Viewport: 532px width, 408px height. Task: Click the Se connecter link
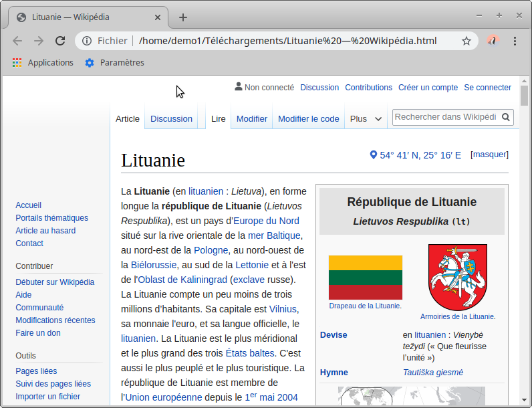487,88
